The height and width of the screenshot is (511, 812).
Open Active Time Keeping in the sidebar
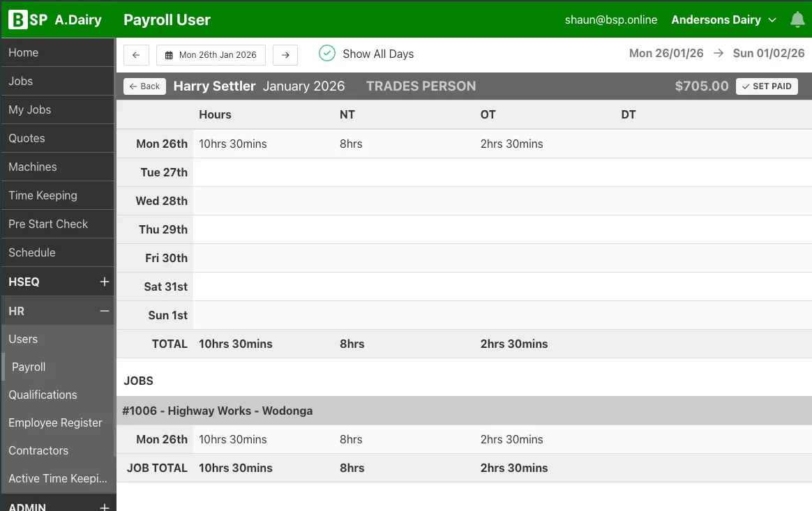pyautogui.click(x=57, y=479)
